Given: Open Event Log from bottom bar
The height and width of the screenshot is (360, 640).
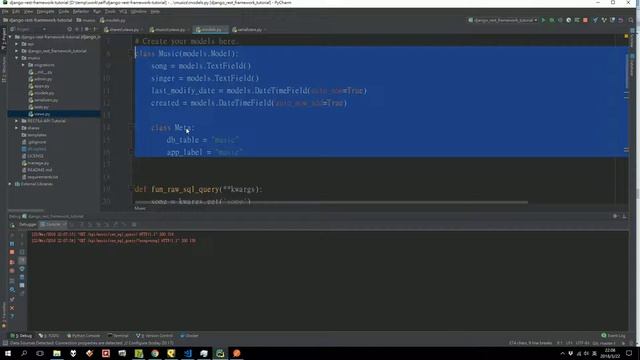Looking at the screenshot, I should point(613,336).
